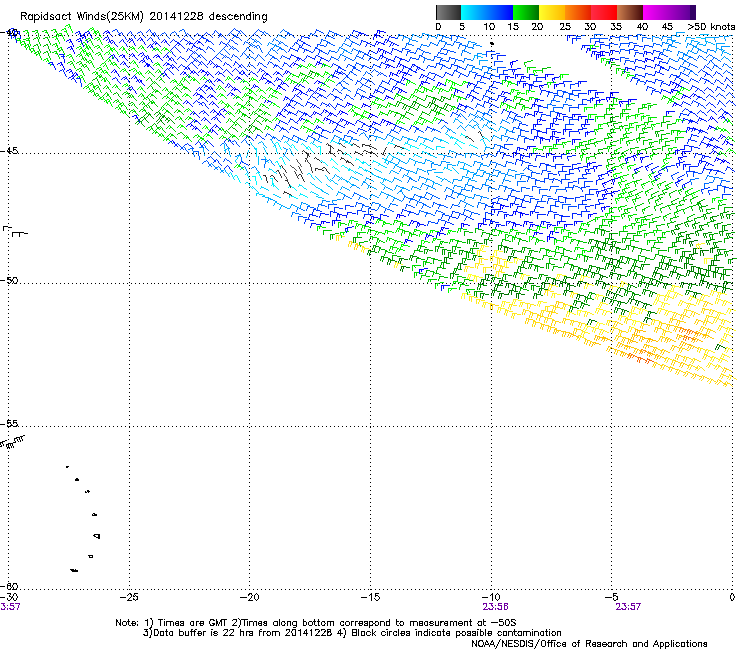Click the orange 25-30 knots color swatch
The image size is (740, 650).
coord(578,12)
